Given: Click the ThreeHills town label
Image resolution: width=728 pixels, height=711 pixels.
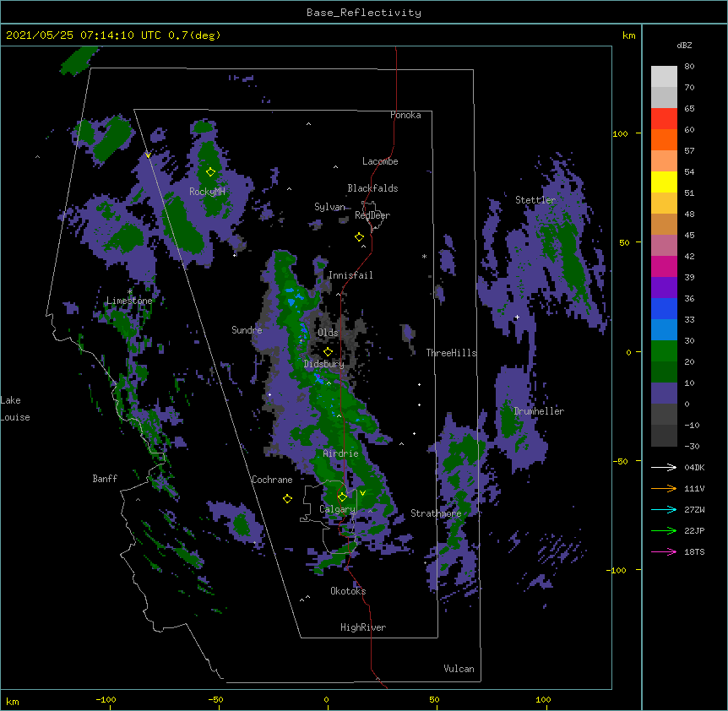Looking at the screenshot, I should [452, 353].
